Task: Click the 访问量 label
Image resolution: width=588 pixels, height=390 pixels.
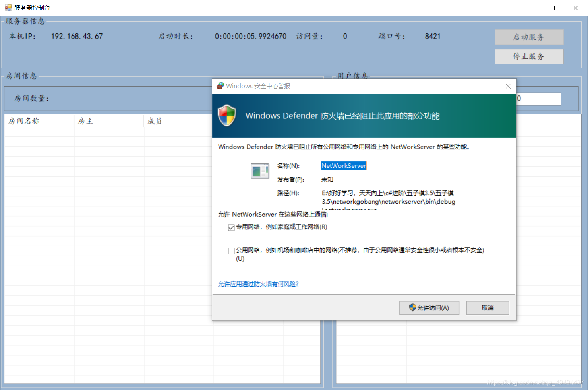Action: coord(309,36)
